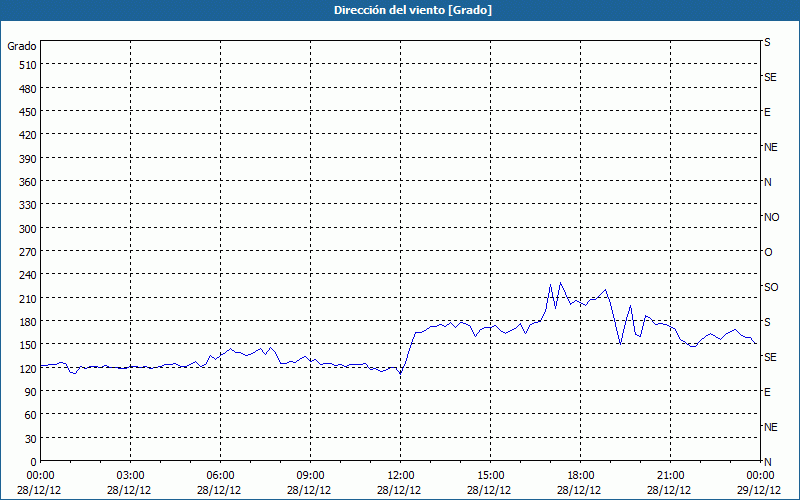Select the 28/12/12 date under 21:00

pyautogui.click(x=669, y=490)
